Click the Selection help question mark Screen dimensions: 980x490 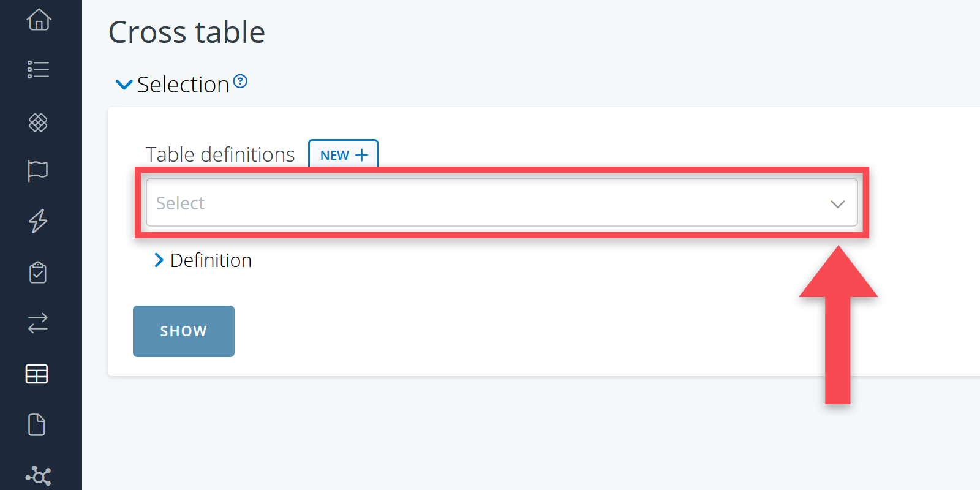coord(241,81)
